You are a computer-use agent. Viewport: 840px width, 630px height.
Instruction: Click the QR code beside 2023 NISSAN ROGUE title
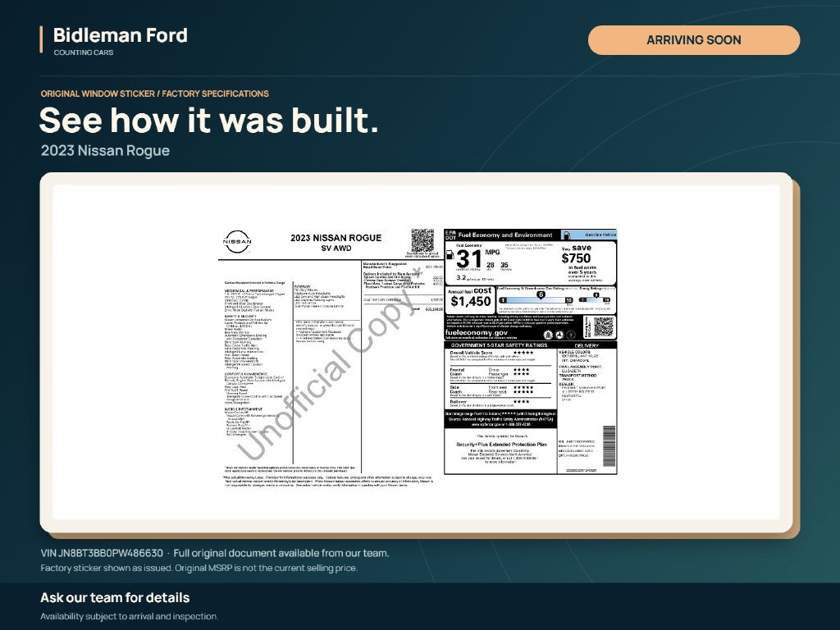tap(422, 240)
